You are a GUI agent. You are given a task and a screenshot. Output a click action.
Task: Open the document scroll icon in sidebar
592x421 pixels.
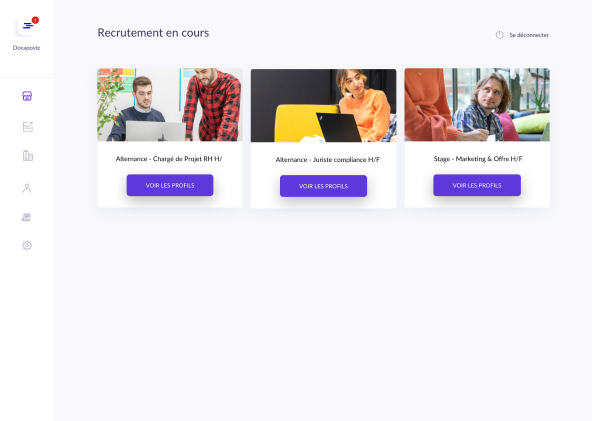click(26, 217)
